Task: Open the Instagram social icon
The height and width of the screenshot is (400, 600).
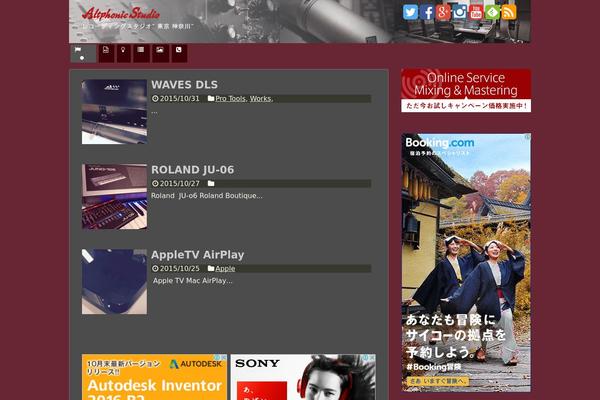Action: (460, 12)
